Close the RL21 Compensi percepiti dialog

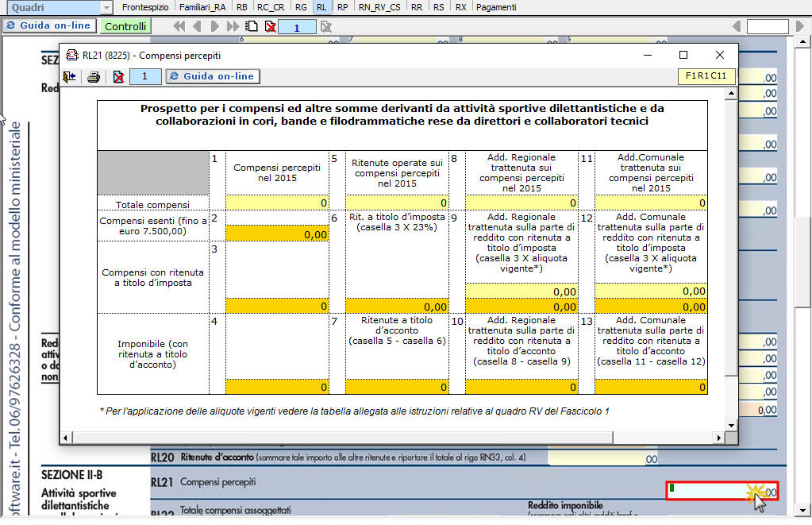click(720, 55)
